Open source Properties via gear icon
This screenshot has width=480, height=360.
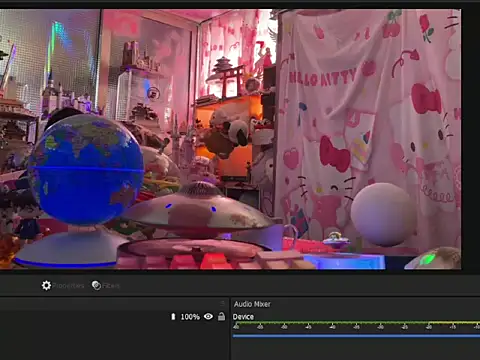[46, 285]
